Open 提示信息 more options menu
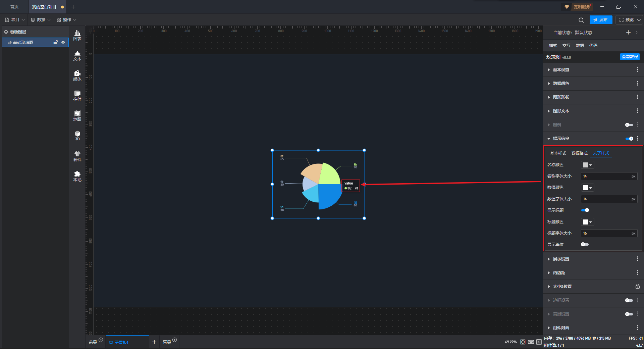This screenshot has height=349, width=644. pos(637,138)
